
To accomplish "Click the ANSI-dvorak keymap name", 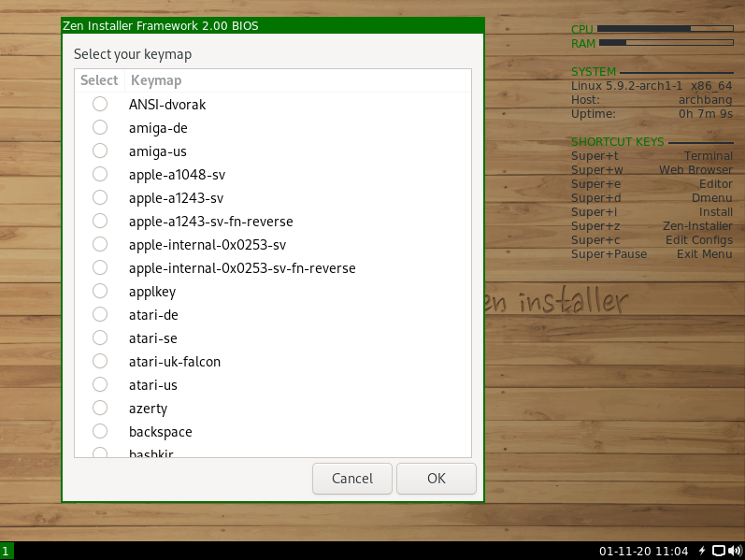I will pos(167,105).
